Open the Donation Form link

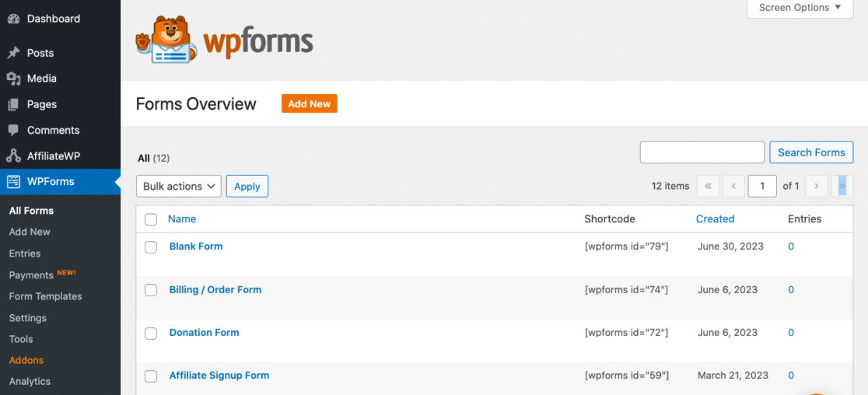coord(204,333)
